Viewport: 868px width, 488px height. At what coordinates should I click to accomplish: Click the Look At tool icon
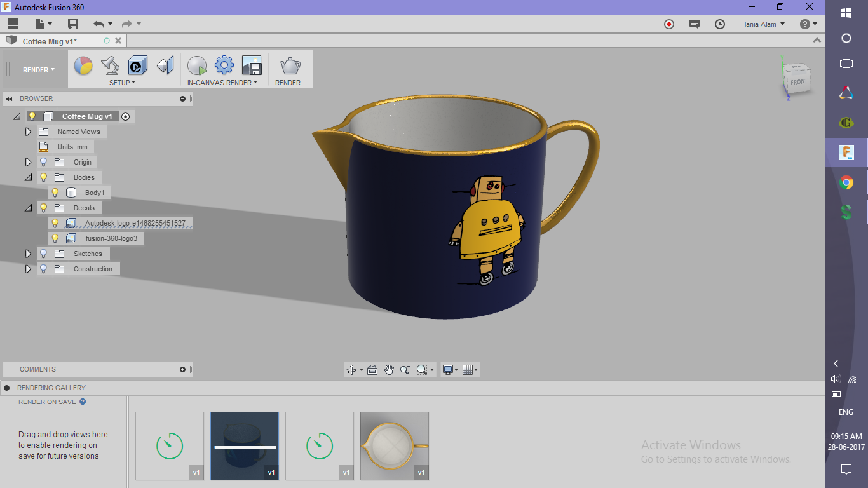372,370
